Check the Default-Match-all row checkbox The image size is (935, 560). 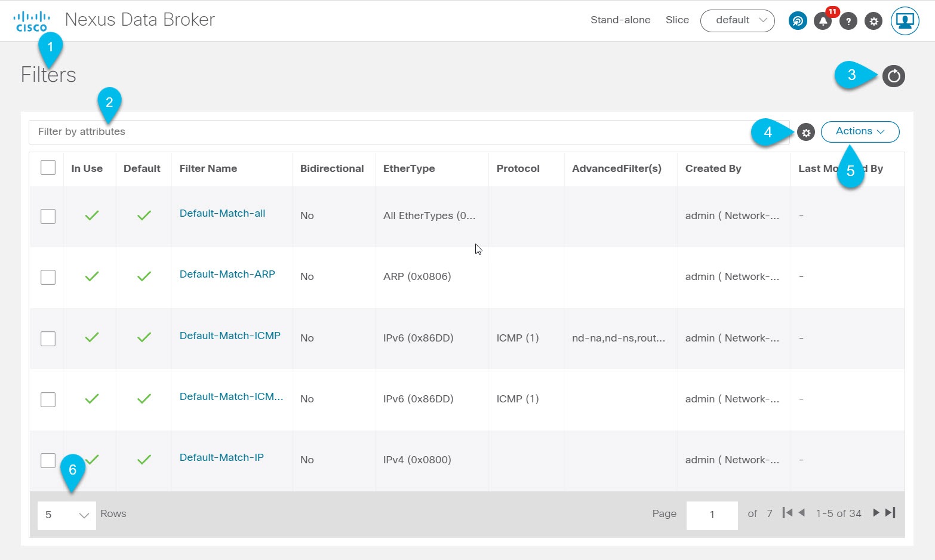click(x=48, y=216)
